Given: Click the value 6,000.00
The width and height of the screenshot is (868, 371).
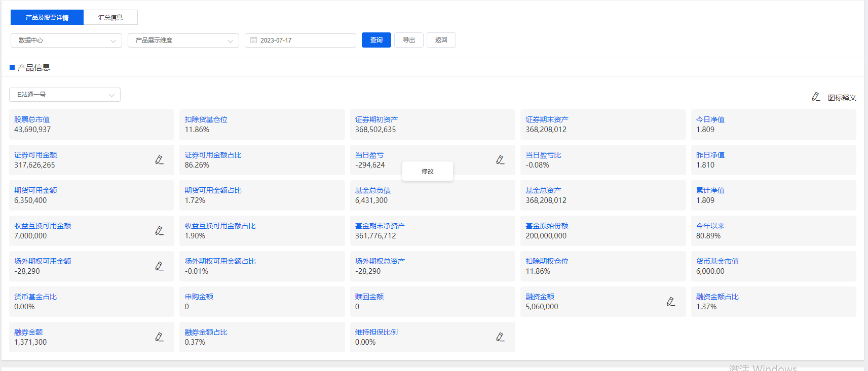Looking at the screenshot, I should pos(710,271).
